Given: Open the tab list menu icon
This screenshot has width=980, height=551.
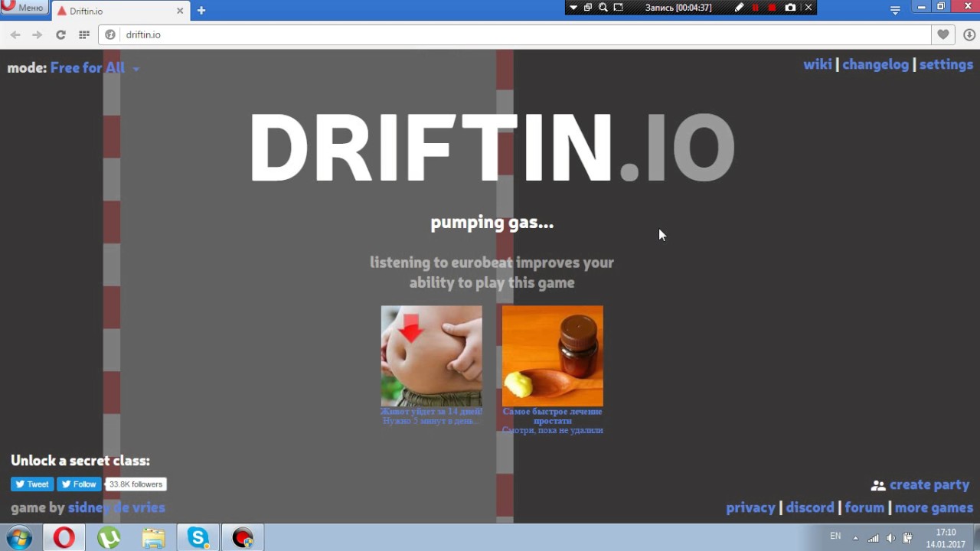Looking at the screenshot, I should (895, 10).
